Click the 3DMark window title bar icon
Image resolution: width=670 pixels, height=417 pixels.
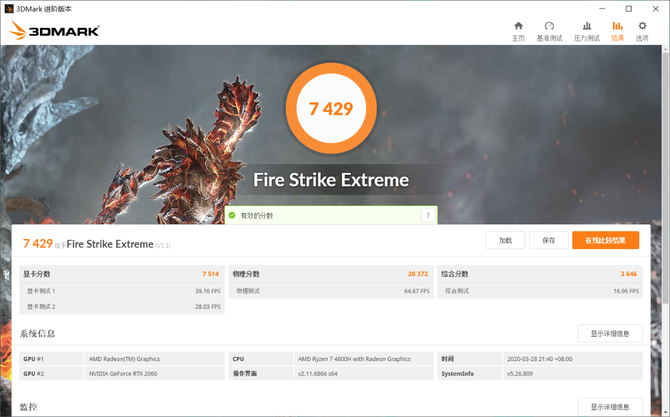pyautogui.click(x=8, y=6)
